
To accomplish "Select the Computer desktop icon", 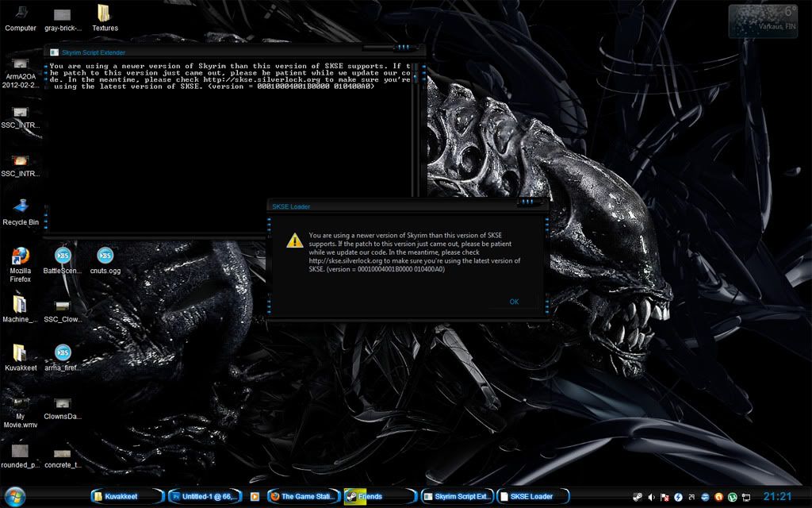I will (x=21, y=19).
